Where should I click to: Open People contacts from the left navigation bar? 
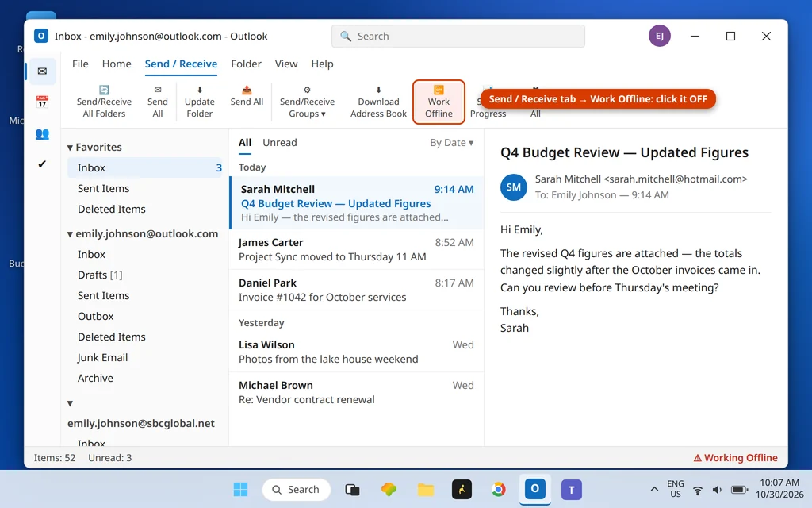[43, 133]
